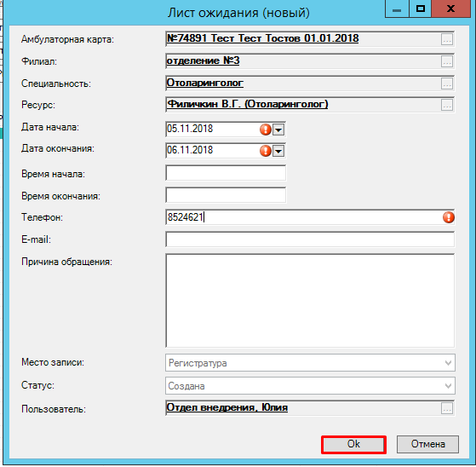Open ellipsis picker for Специальность field

[447, 84]
